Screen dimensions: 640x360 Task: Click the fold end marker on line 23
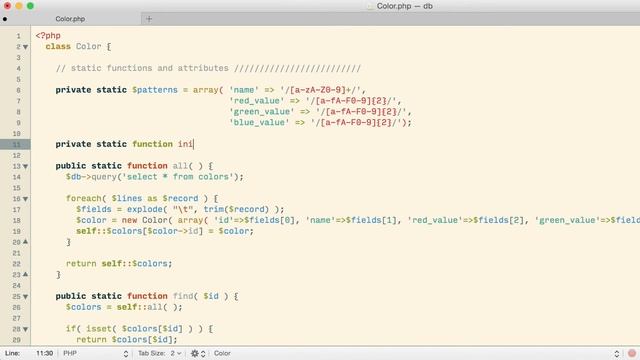25,274
